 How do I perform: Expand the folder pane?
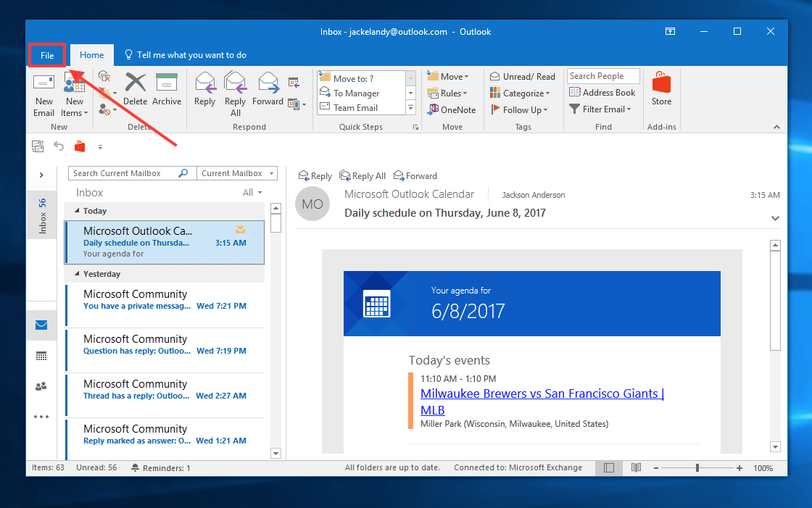pos(41,175)
